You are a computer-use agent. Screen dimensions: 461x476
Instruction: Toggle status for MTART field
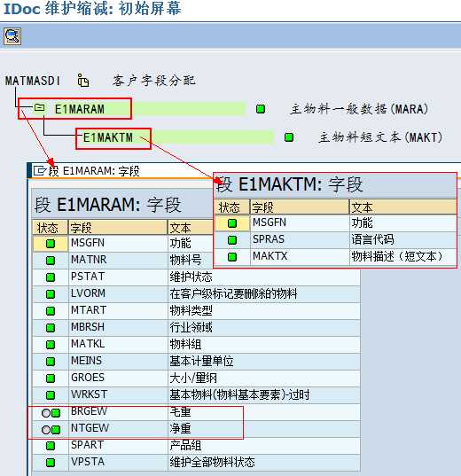(x=51, y=311)
